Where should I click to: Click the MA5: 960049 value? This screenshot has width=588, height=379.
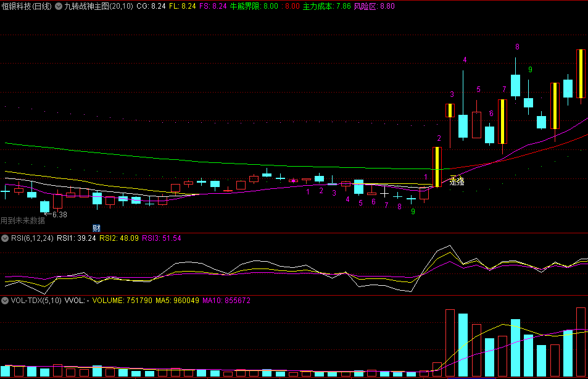tap(177, 301)
